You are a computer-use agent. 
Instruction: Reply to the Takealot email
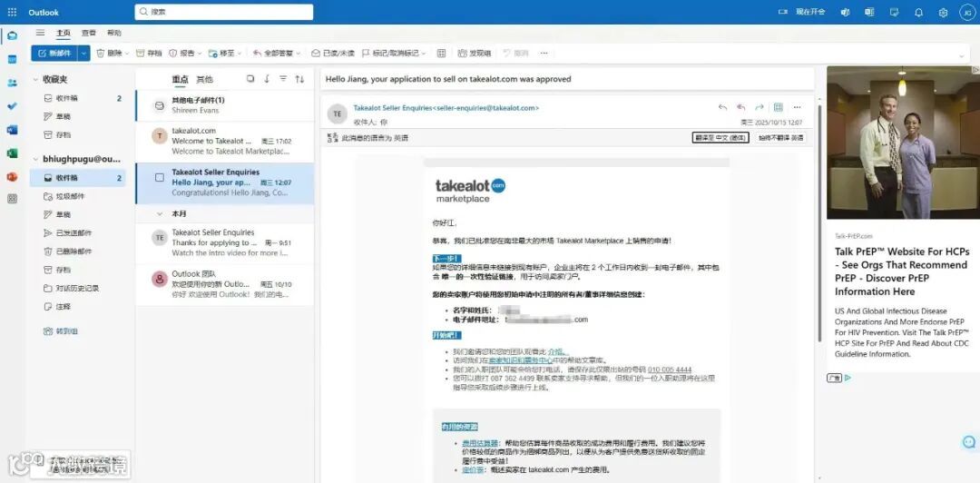pyautogui.click(x=722, y=108)
